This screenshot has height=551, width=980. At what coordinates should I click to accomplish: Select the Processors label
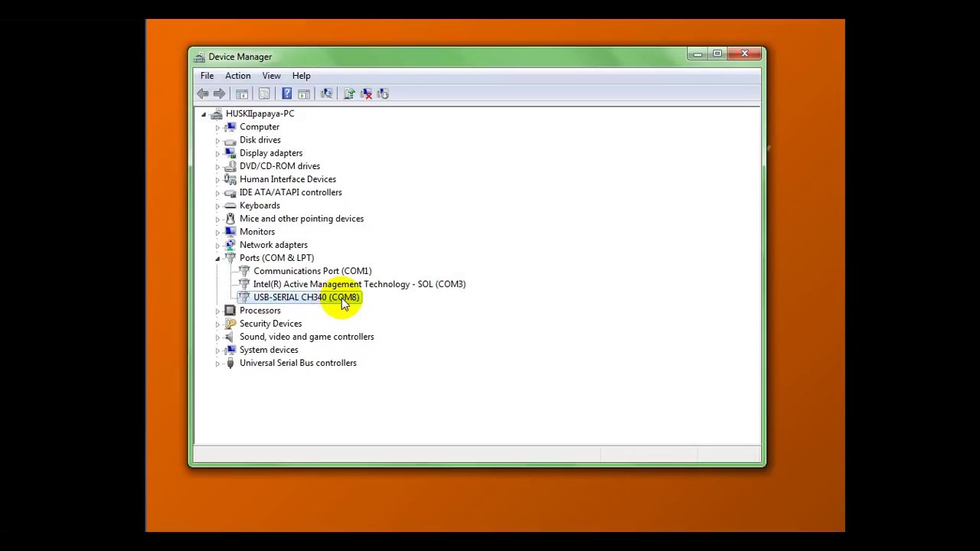[x=260, y=311]
